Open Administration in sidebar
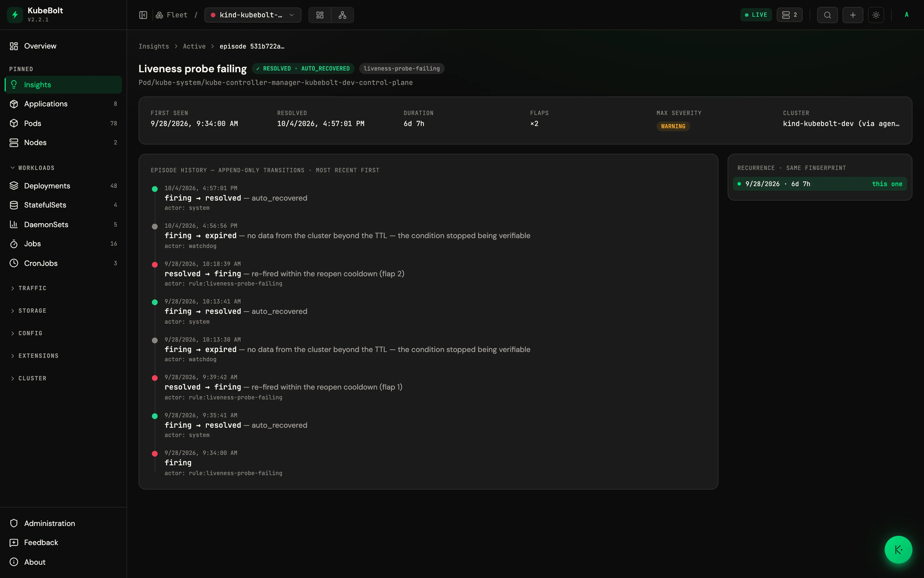The width and height of the screenshot is (924, 578). (x=63, y=523)
